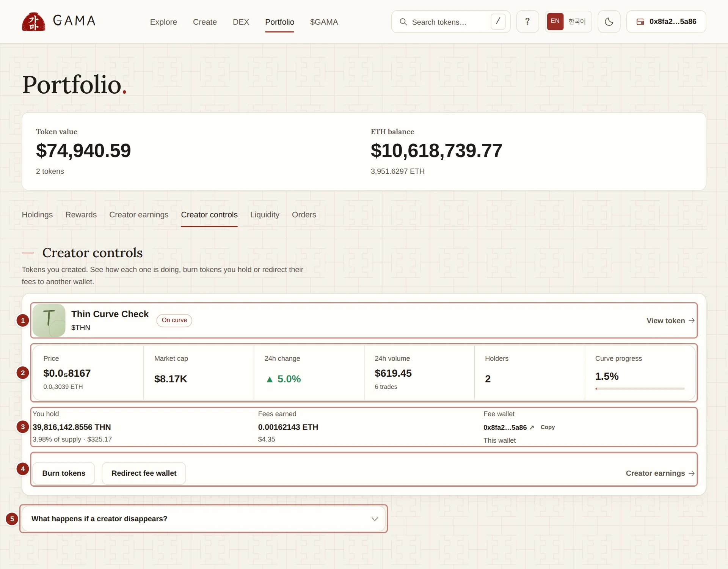728x569 pixels.
Task: Open the Thin Curve Check token avatar
Action: point(49,321)
